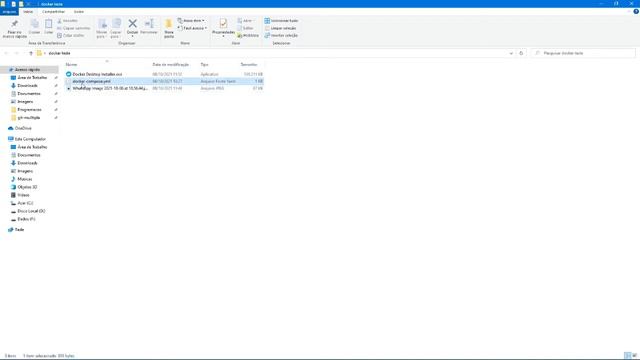This screenshot has width=640, height=360.
Task: Click the Pesquisar docker teste search box
Action: click(x=583, y=53)
